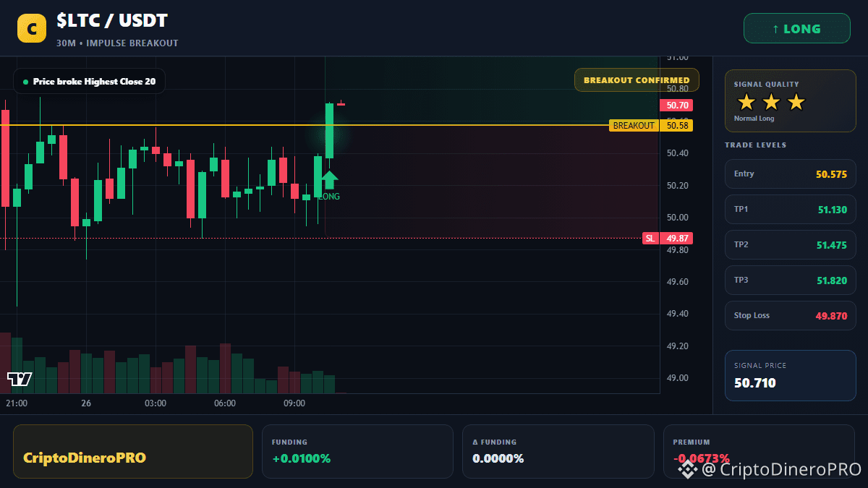Click the BREAKOUT price line tag
Viewport: 868px width, 488px height.
point(634,126)
